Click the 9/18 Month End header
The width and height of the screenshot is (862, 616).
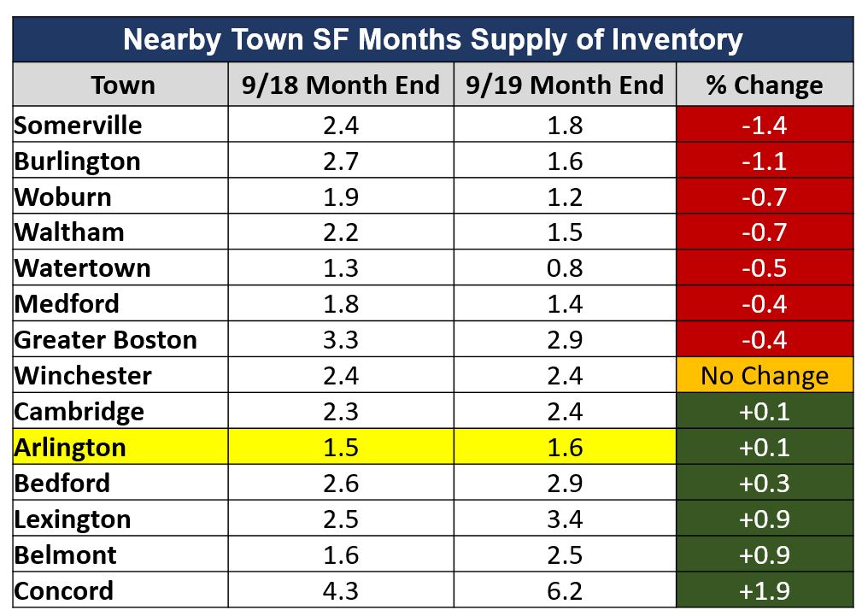[x=340, y=85]
